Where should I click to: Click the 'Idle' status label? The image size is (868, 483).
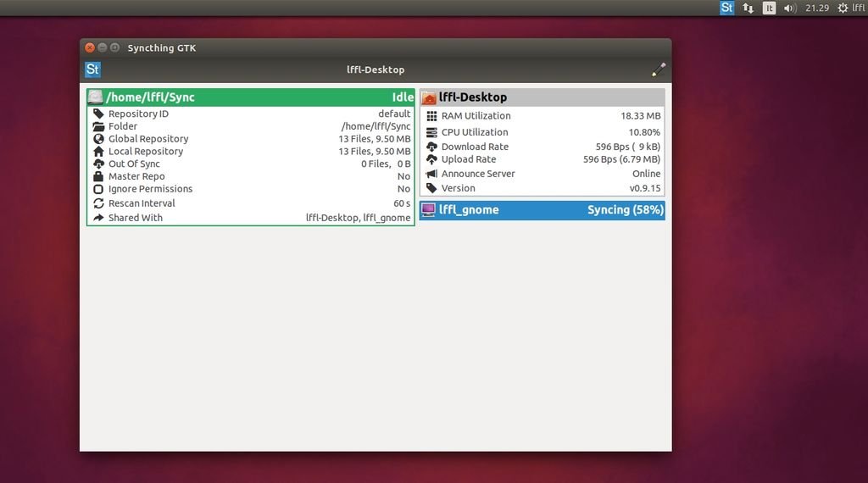(x=403, y=97)
